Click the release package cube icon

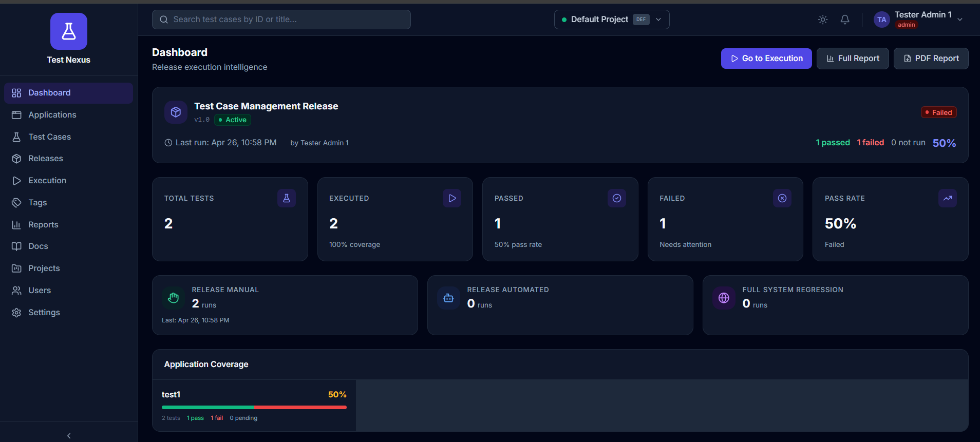coord(176,112)
